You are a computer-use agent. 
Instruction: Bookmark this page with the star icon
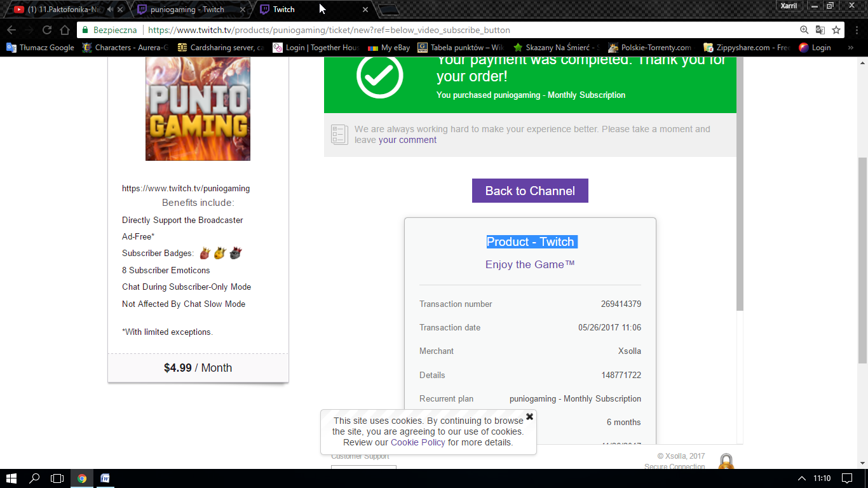pos(836,30)
